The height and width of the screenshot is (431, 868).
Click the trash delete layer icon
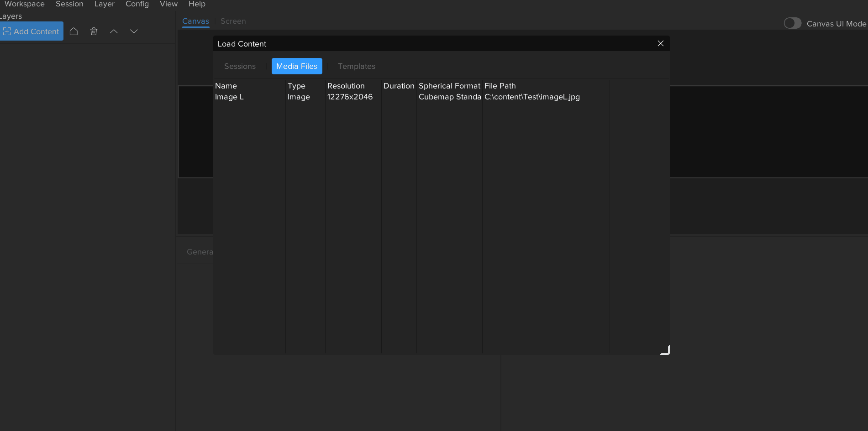[94, 31]
